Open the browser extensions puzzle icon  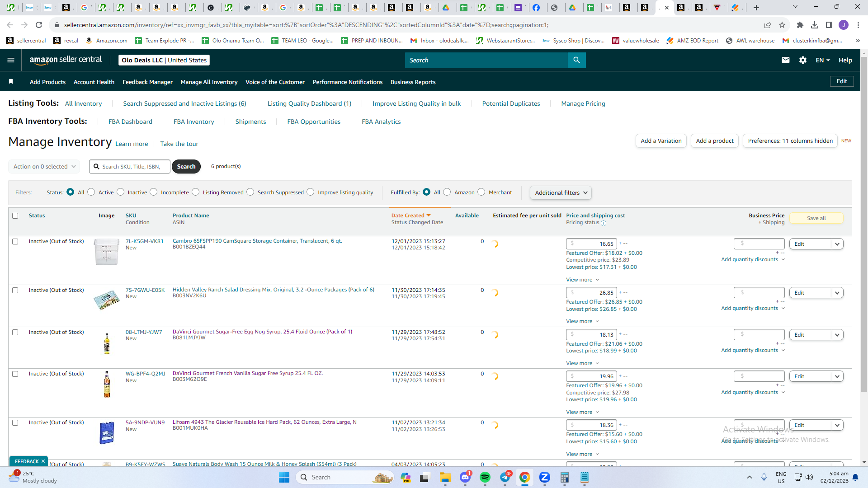pos(800,25)
